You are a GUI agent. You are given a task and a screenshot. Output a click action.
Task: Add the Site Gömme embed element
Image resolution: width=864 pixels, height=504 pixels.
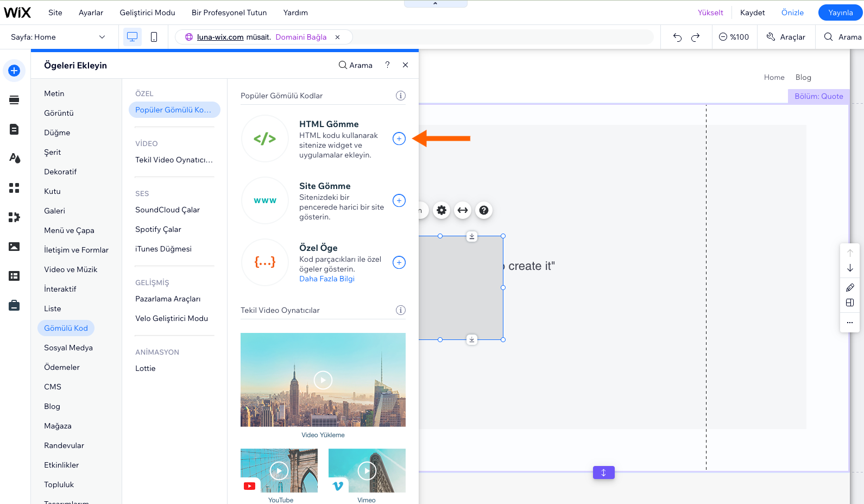point(399,200)
